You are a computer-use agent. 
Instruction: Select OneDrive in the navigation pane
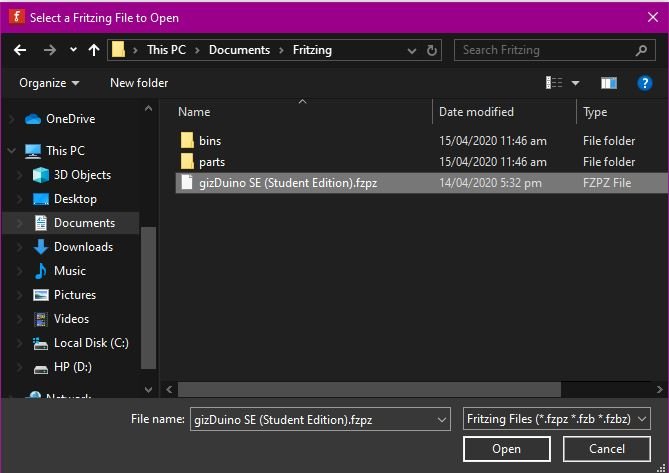[x=71, y=119]
